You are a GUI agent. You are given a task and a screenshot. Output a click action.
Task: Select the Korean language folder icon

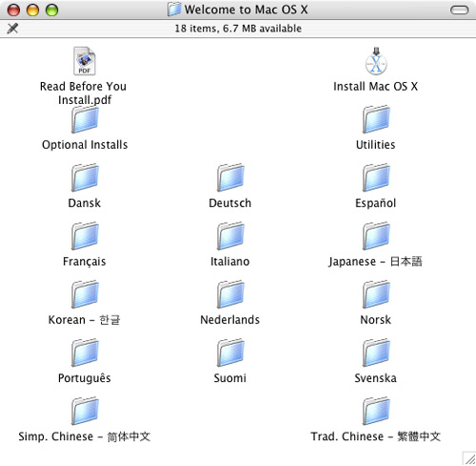85,294
